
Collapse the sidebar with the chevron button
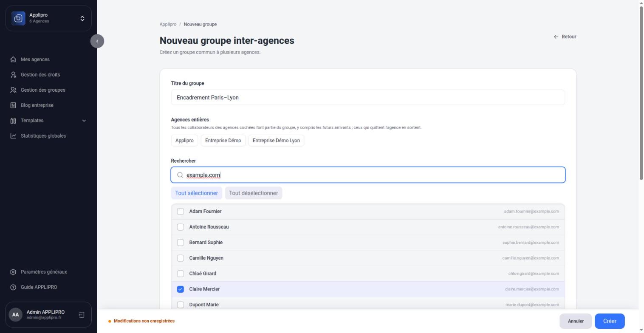[97, 41]
